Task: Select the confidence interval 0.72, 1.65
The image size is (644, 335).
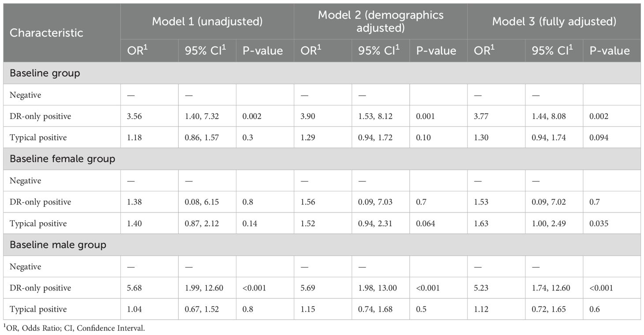Action: coord(549,309)
